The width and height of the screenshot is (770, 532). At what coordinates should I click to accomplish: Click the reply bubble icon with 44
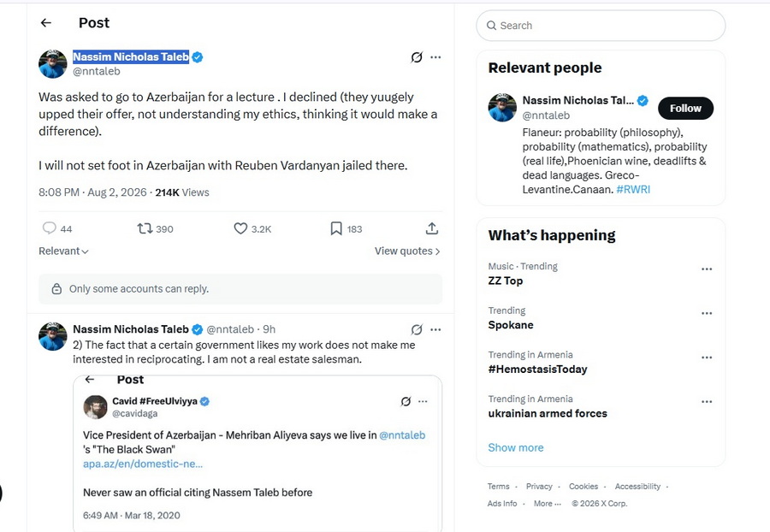tap(49, 228)
